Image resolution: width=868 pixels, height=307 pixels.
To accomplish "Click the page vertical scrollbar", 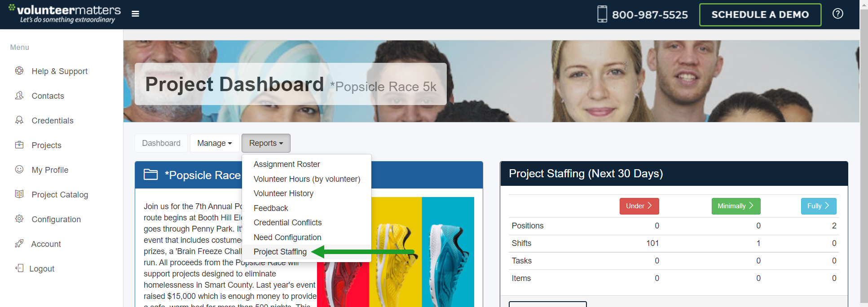I will click(x=864, y=153).
